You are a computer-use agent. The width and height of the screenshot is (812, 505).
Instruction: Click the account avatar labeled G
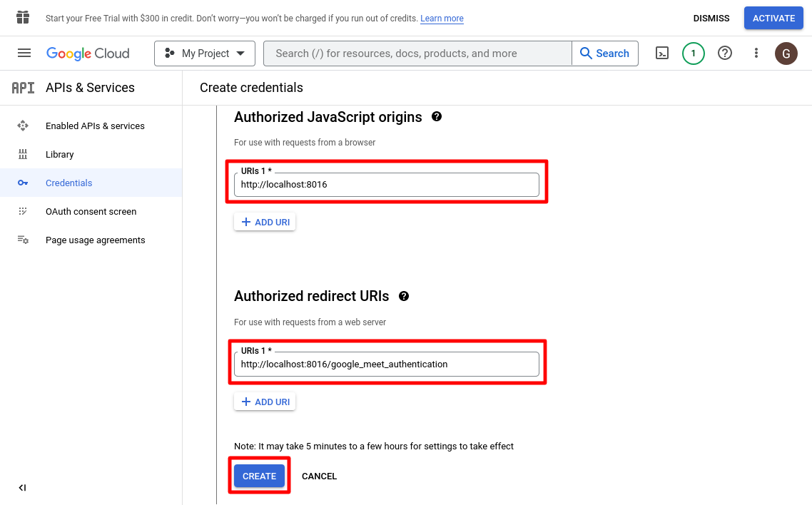(x=786, y=53)
